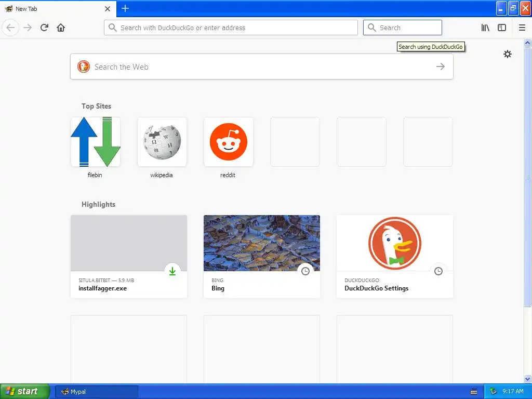532x399 pixels.
Task: Close the New Tab tab
Action: 108,9
